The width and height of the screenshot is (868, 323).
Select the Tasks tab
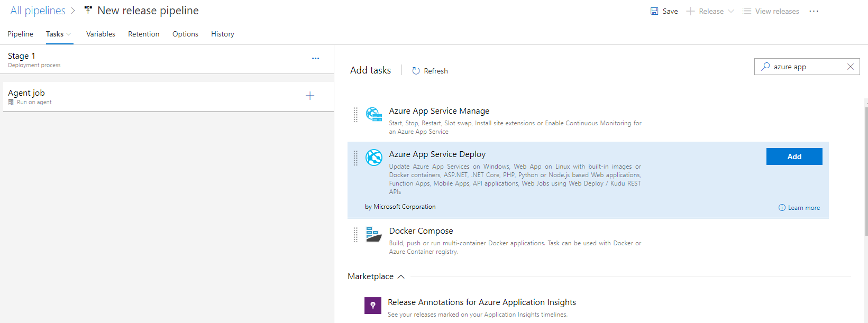point(54,34)
